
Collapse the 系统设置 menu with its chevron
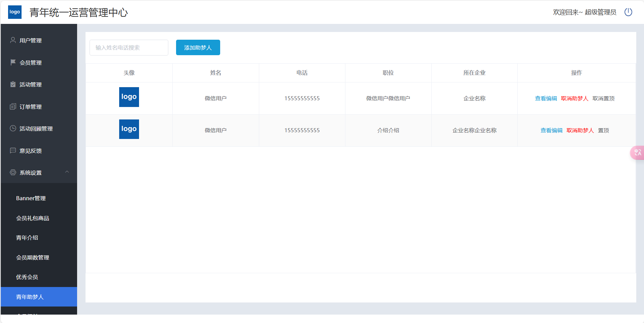(67, 172)
